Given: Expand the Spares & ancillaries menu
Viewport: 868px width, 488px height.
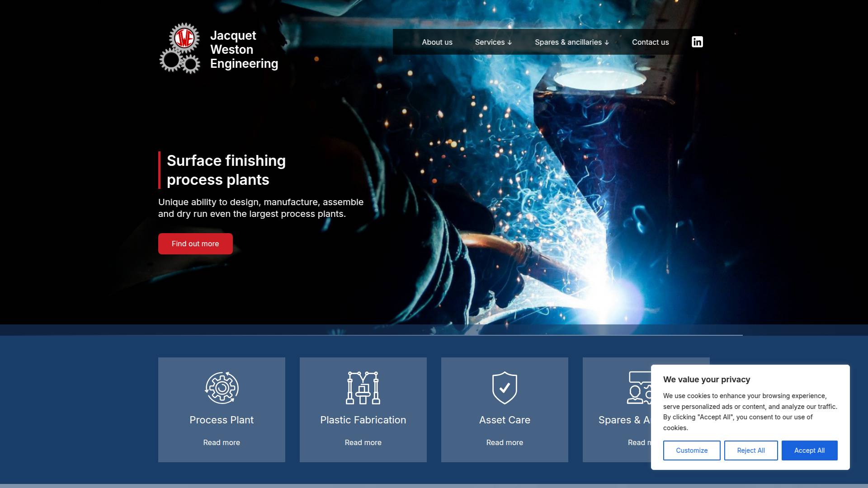Looking at the screenshot, I should pos(571,42).
